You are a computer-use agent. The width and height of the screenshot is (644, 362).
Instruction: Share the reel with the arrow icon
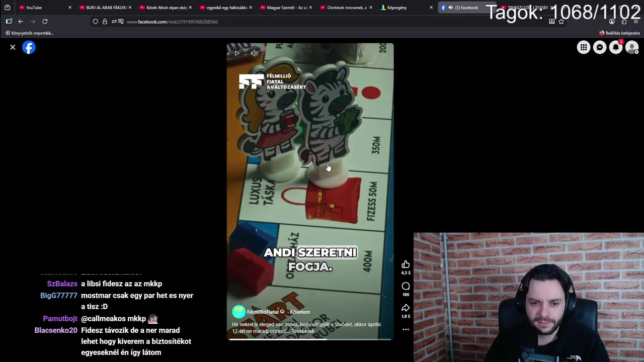[x=406, y=308]
